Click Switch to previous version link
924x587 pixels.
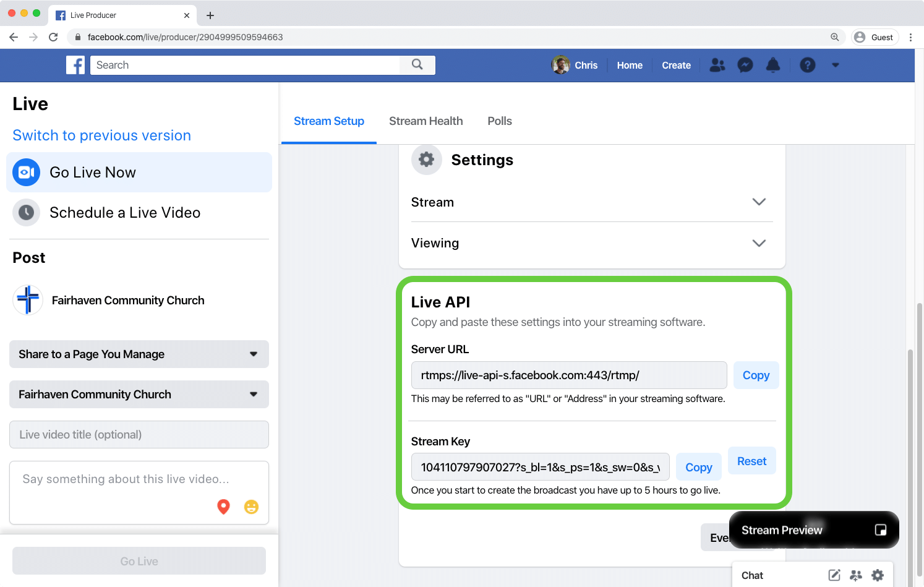pos(102,135)
